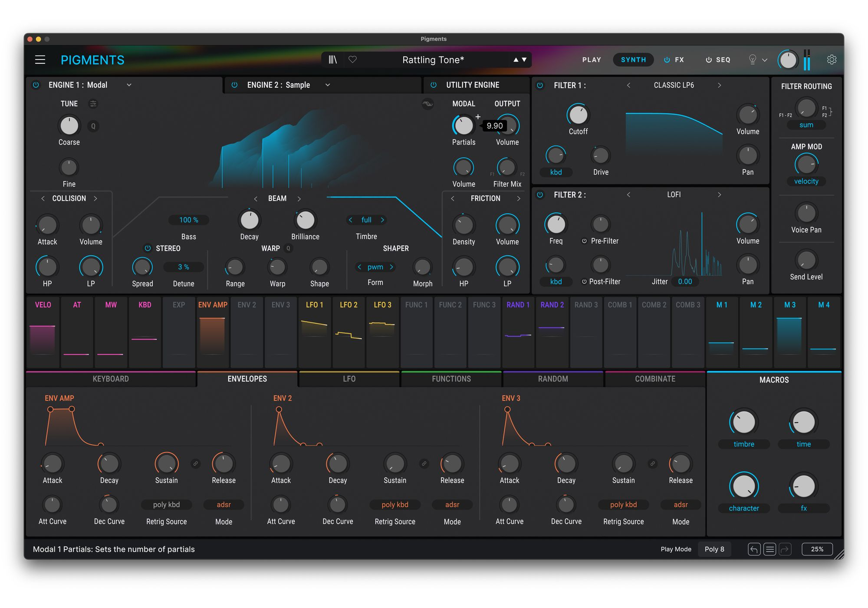Switch to the Keyboard tab
This screenshot has width=868, height=608.
click(x=111, y=379)
